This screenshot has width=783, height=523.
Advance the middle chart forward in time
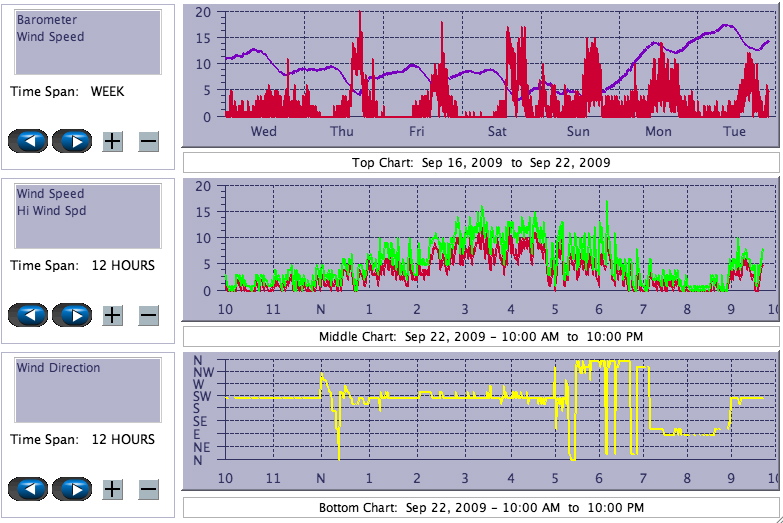72,315
